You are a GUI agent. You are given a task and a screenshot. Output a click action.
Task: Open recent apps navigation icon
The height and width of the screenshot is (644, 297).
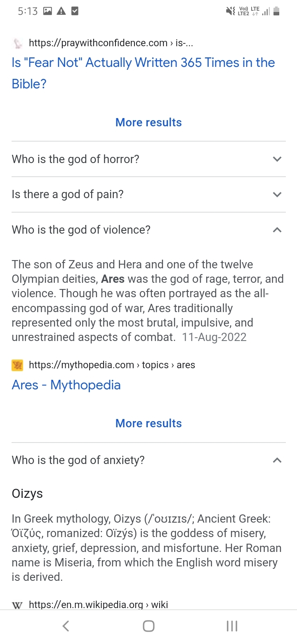[x=232, y=626]
